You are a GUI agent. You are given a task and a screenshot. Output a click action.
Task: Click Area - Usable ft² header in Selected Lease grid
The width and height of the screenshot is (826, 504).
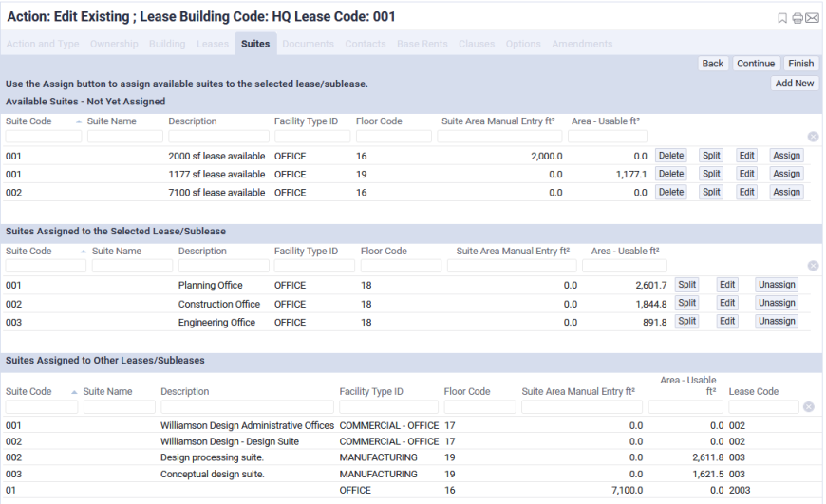(626, 252)
